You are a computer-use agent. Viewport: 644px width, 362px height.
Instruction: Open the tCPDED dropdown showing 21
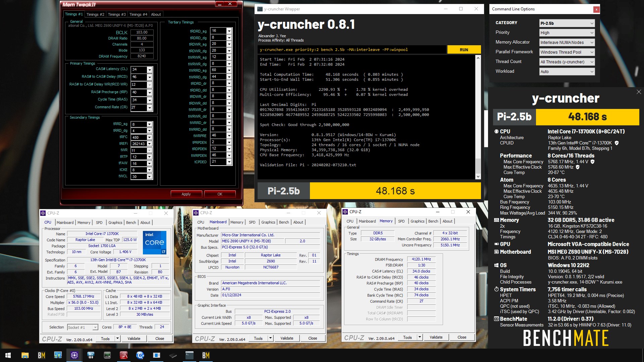[x=229, y=162]
